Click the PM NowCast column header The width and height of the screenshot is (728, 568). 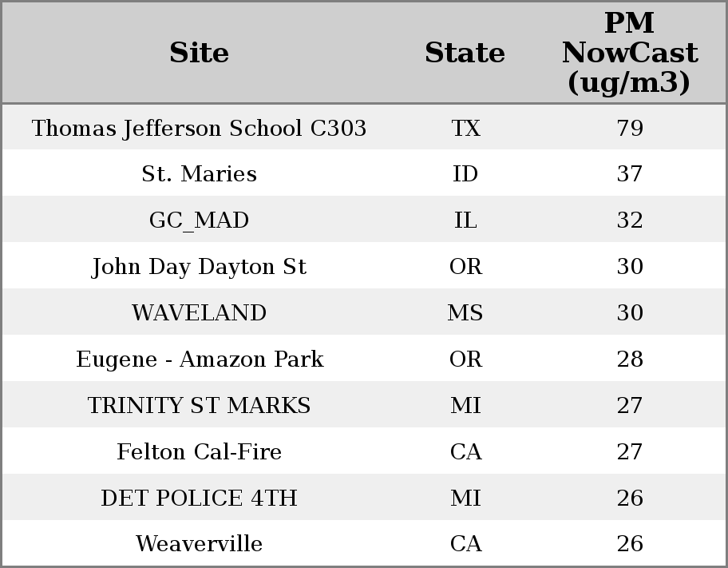(x=629, y=54)
